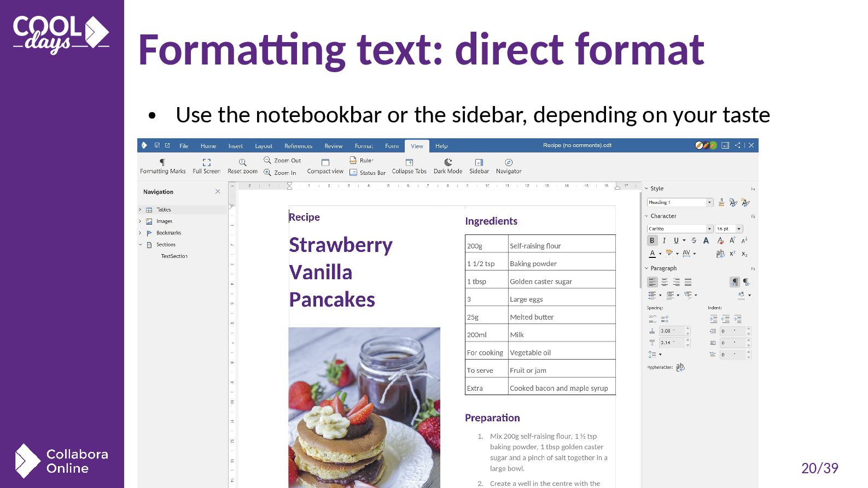Open the 16 pt font size dropdown
Viewport: 868px width, 488px height.
[739, 228]
